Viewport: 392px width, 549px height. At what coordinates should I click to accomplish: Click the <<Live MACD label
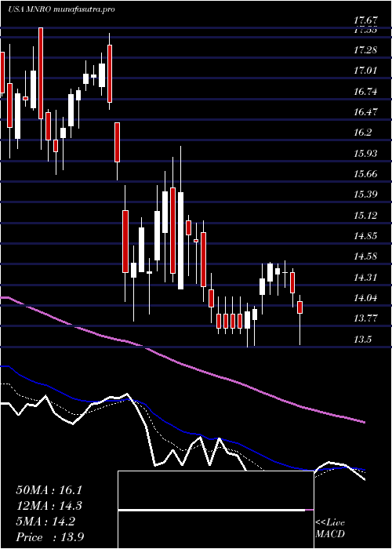(330, 529)
